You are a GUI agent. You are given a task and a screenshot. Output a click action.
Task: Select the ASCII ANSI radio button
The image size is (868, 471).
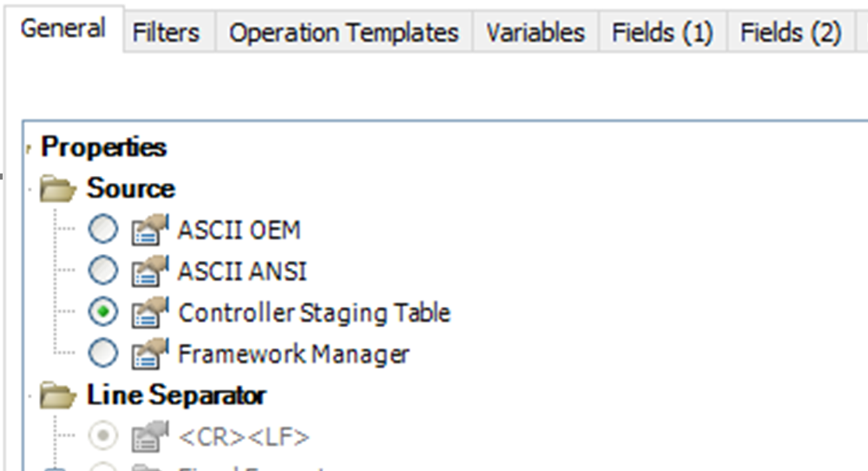click(x=103, y=270)
